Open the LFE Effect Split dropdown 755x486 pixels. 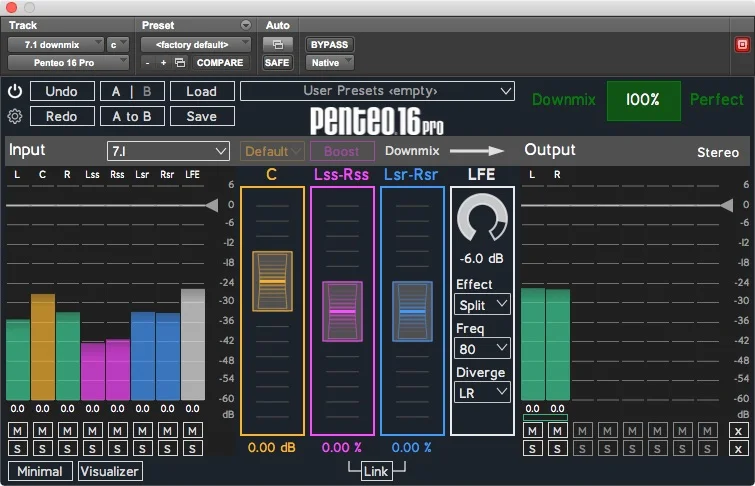pos(482,305)
